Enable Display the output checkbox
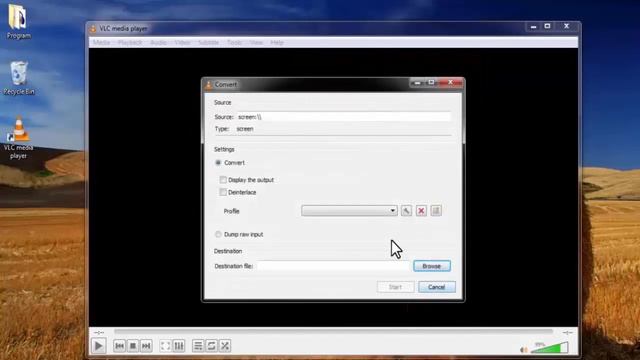640x360 pixels. (223, 180)
